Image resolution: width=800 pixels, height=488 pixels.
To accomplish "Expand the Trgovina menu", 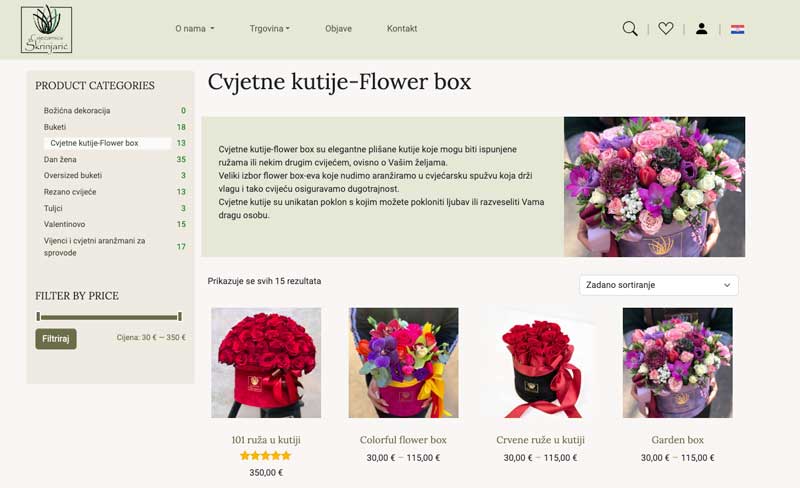I will 269,29.
